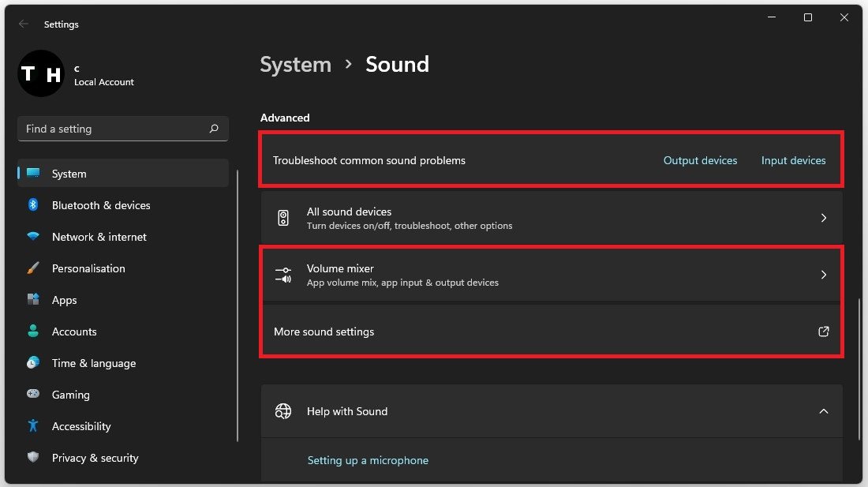Navigate to System in the breadcrumb
This screenshot has width=868, height=487.
tap(295, 65)
